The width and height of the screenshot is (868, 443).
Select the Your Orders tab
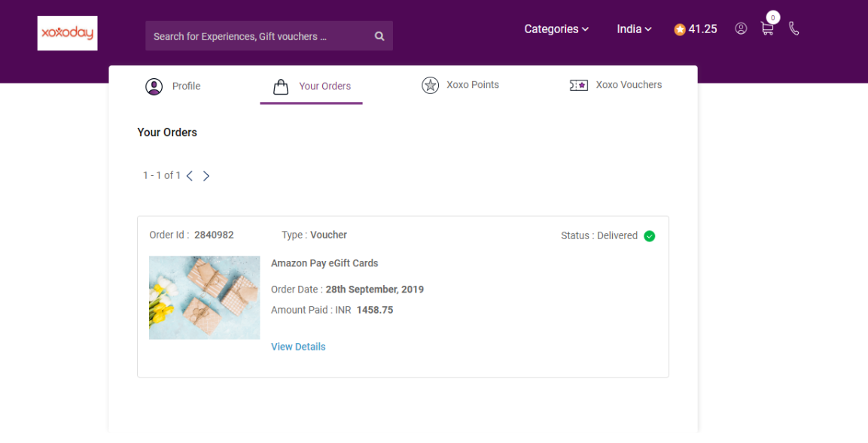pyautogui.click(x=312, y=86)
